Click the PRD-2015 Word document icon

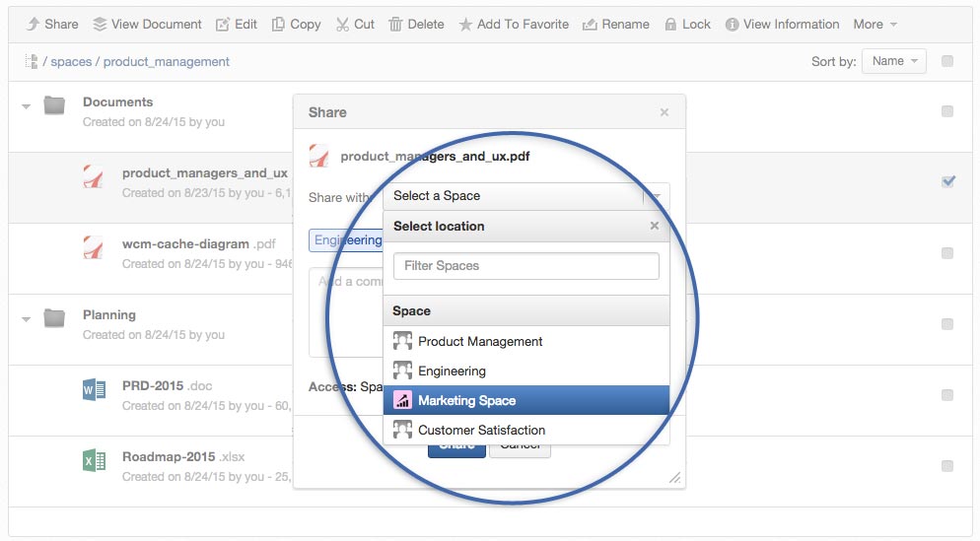click(94, 390)
